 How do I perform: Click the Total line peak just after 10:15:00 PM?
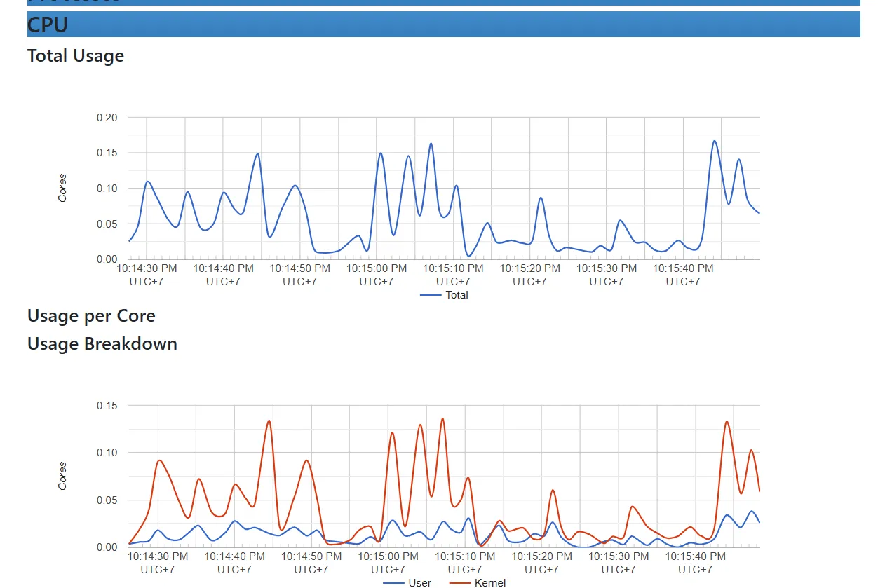pos(381,153)
